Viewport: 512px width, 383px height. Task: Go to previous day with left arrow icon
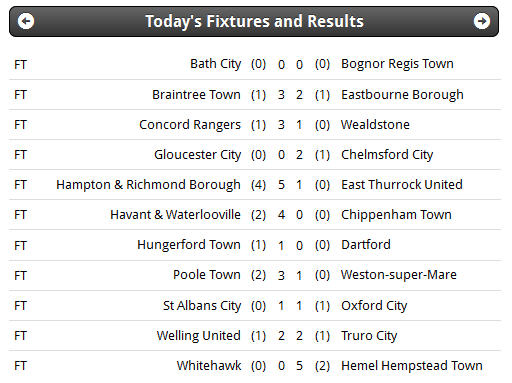pos(26,21)
